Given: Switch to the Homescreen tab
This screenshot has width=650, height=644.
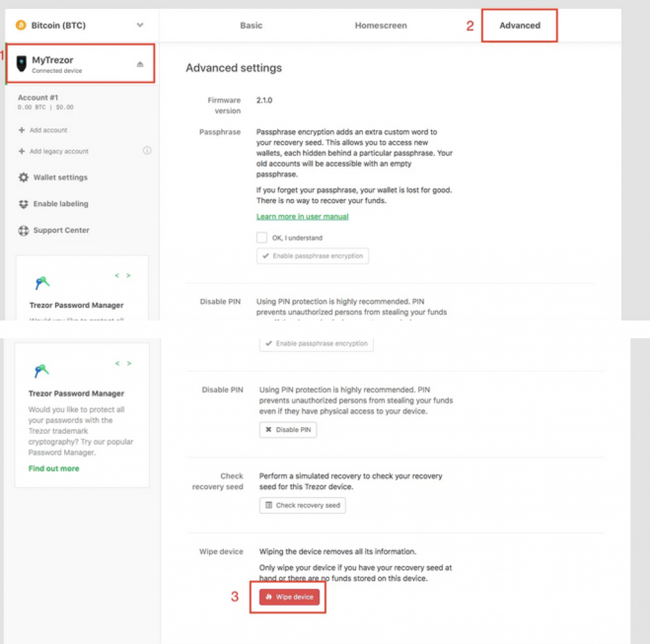Looking at the screenshot, I should coord(381,25).
